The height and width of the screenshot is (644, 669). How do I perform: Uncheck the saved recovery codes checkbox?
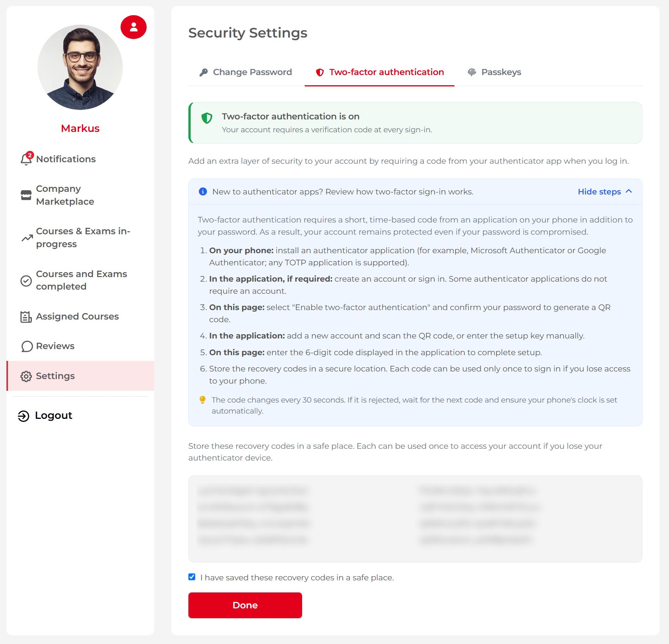[x=192, y=577]
